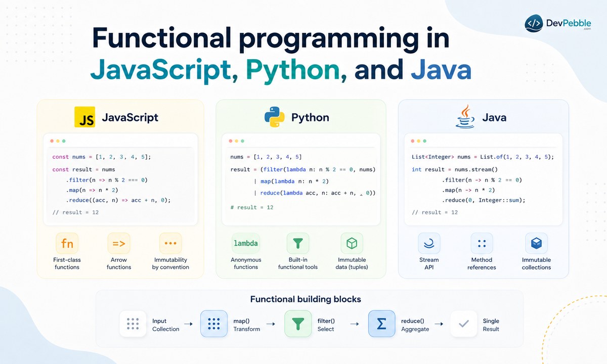The image size is (607, 364).
Task: Click the Method references four-dot icon
Action: point(482,244)
